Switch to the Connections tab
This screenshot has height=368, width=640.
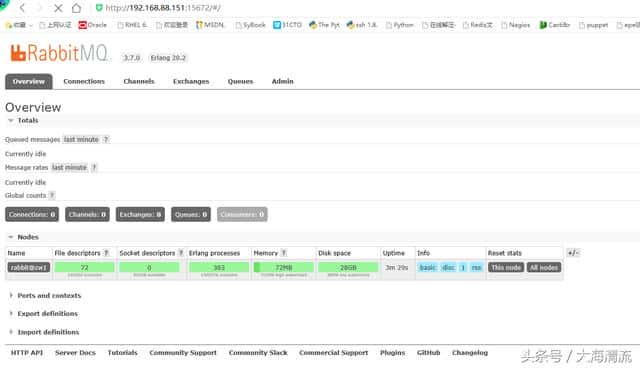click(x=84, y=81)
